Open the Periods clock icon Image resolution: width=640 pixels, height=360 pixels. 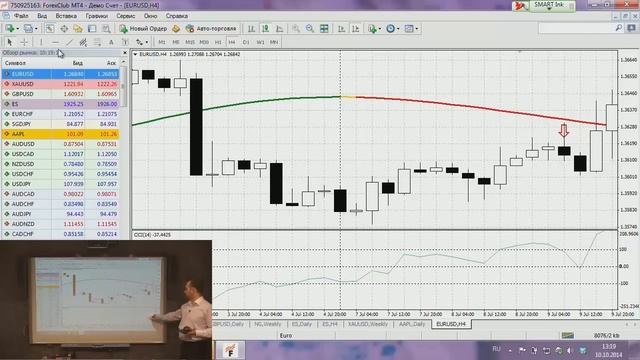391,29
